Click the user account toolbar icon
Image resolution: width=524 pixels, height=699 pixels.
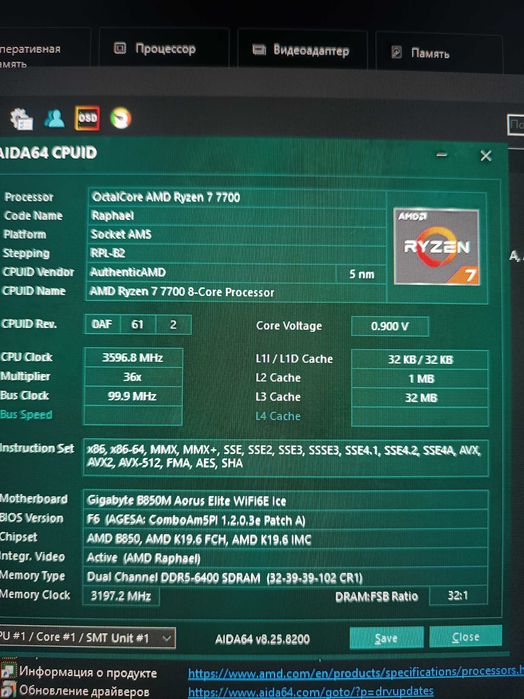coord(54,119)
